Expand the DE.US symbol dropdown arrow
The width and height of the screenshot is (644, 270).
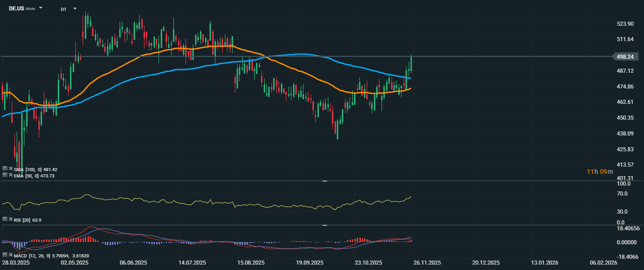tap(41, 8)
